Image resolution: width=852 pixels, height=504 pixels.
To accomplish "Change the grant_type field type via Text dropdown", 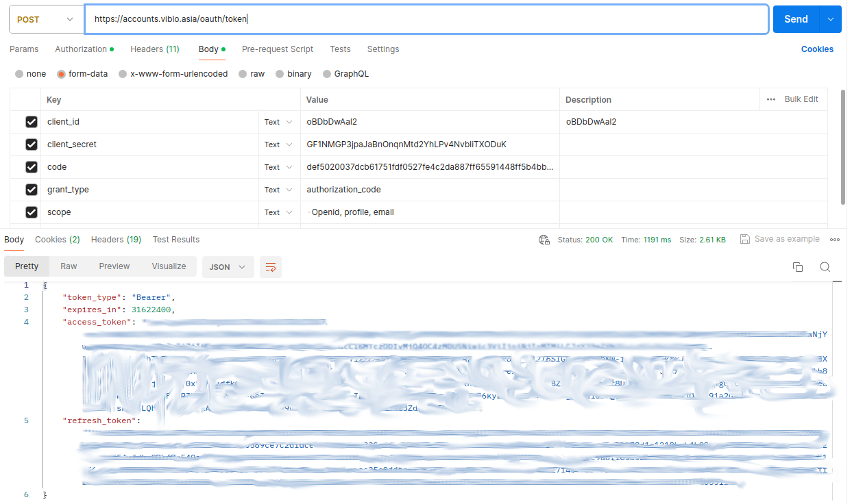I will coord(277,189).
